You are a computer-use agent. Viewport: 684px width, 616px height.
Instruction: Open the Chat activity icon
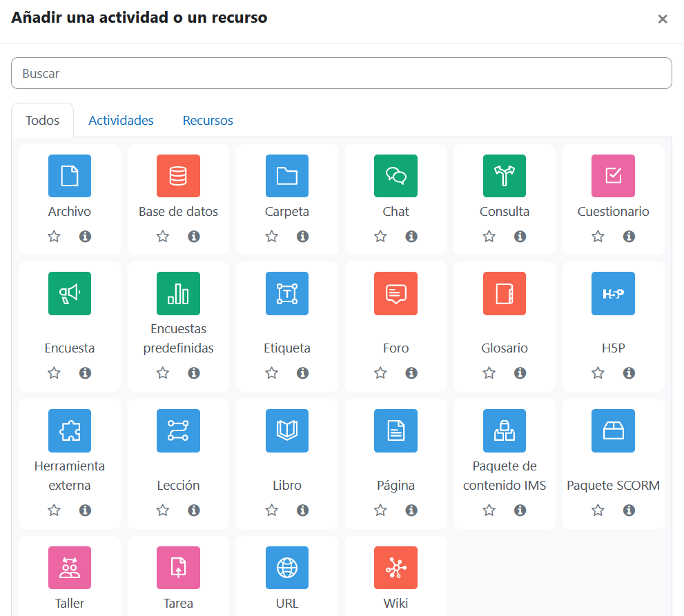[x=395, y=176]
